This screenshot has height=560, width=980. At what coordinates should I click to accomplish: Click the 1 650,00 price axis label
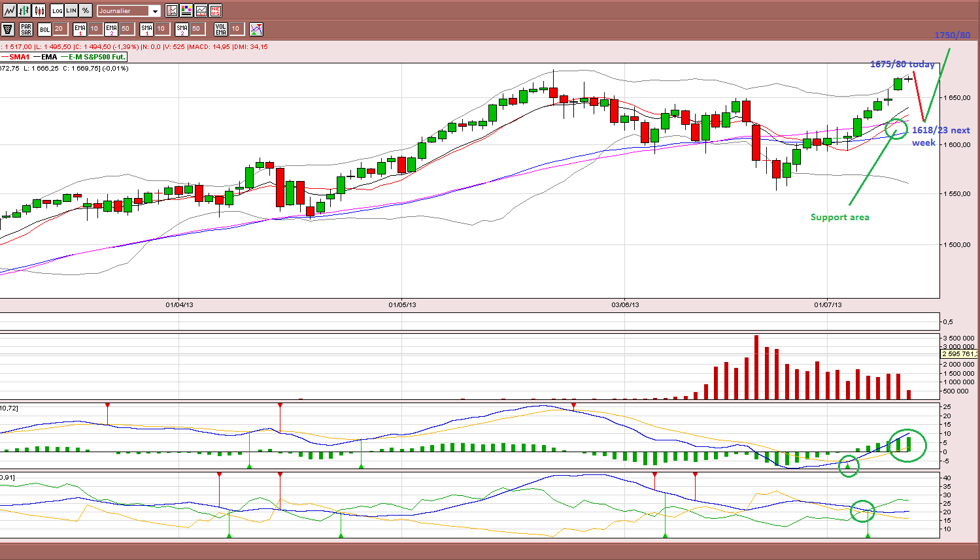tap(957, 98)
